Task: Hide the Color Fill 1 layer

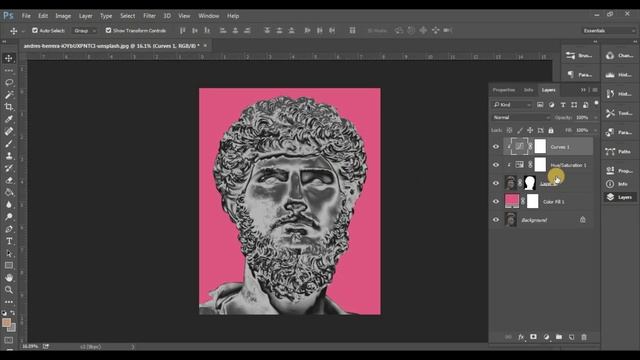Action: pos(496,201)
